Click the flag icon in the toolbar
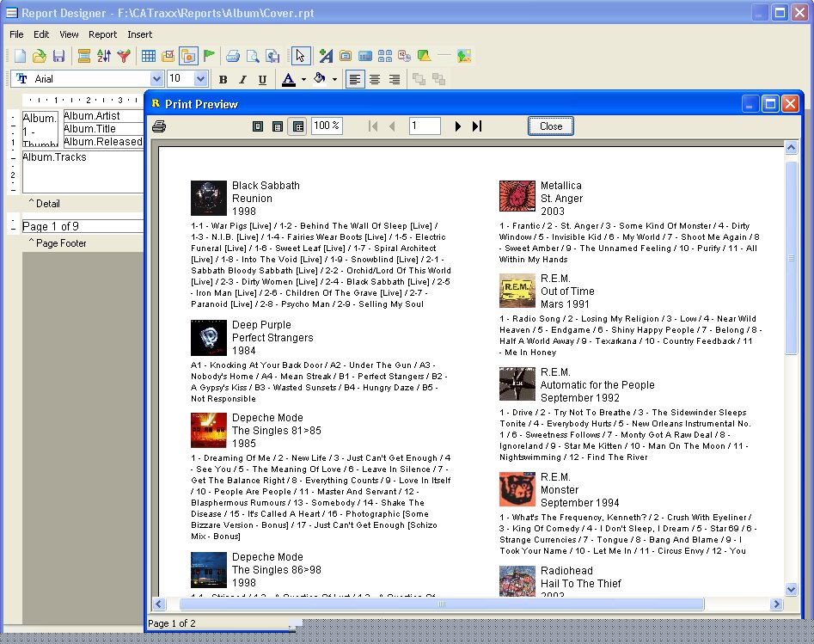The image size is (814, 644). 209,56
